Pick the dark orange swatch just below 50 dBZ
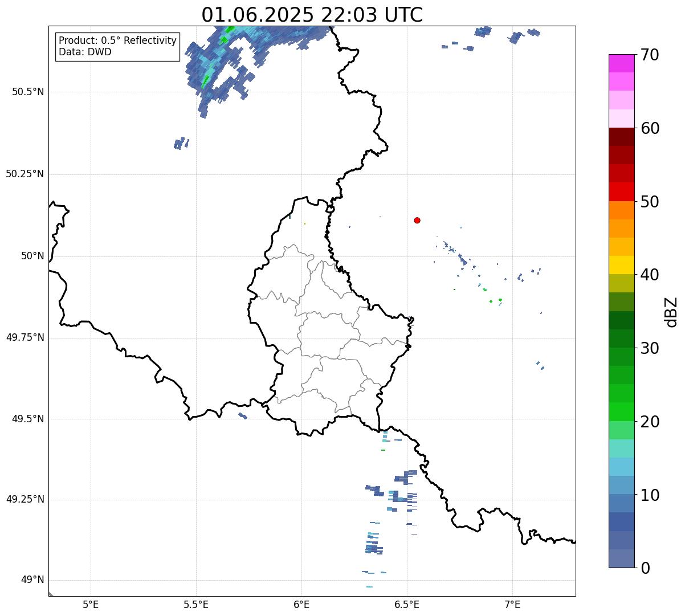This screenshot has width=685, height=616. pyautogui.click(x=622, y=210)
